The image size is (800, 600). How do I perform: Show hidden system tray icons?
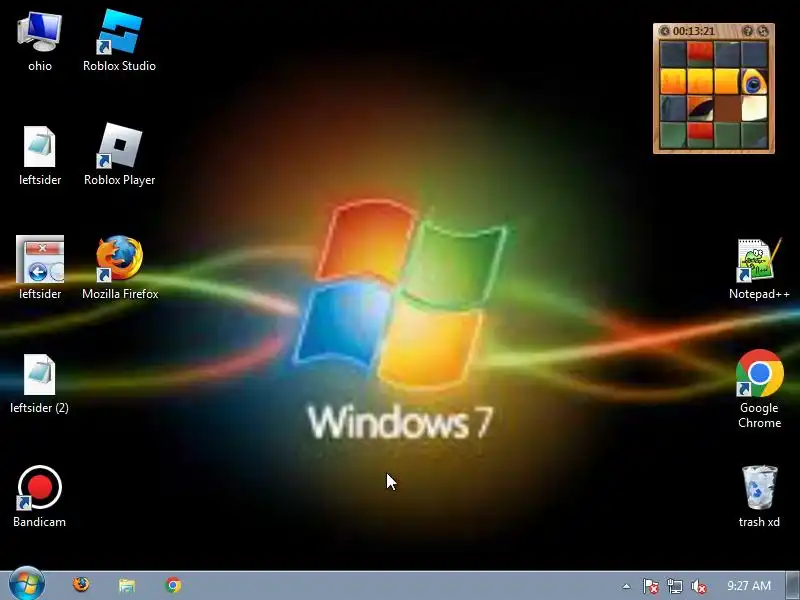click(626, 586)
